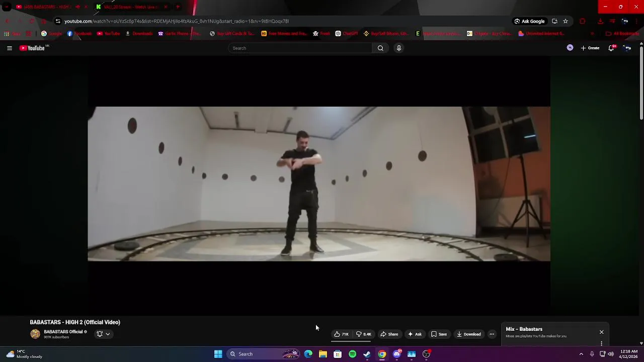Dislike the video with the 8.4K thumbs-down
The height and width of the screenshot is (362, 644).
point(364,334)
